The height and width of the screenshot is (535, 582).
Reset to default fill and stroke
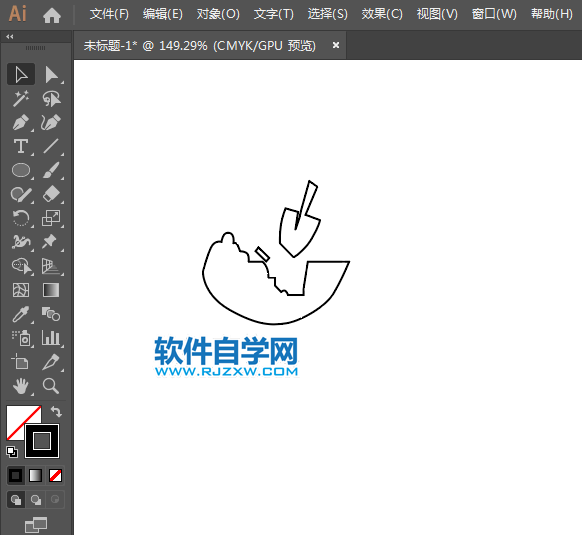click(x=12, y=451)
